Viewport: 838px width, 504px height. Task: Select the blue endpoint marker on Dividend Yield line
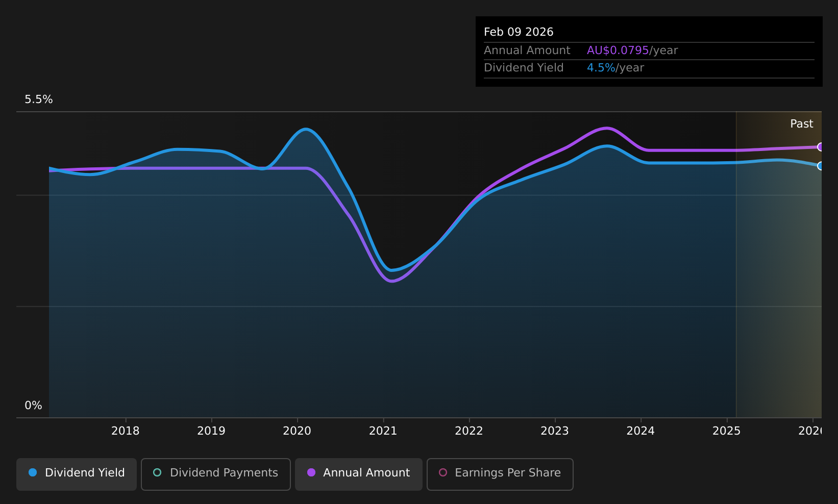pos(821,166)
